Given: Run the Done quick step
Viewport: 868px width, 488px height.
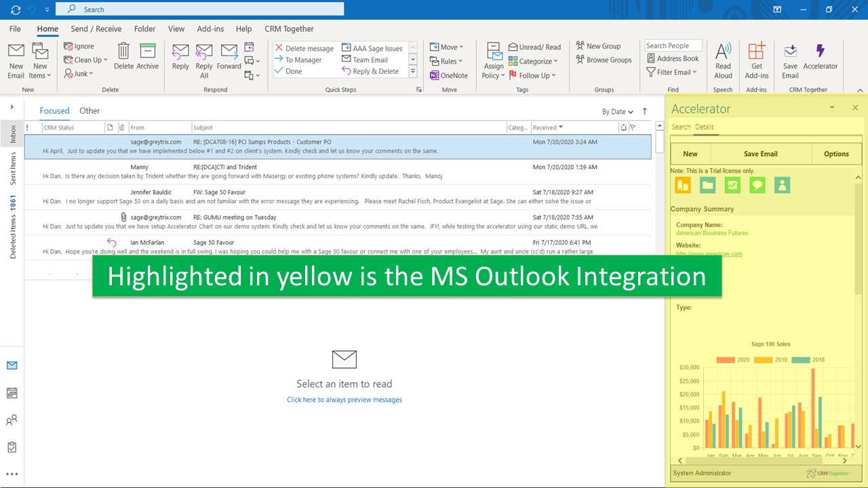Looking at the screenshot, I should (289, 71).
